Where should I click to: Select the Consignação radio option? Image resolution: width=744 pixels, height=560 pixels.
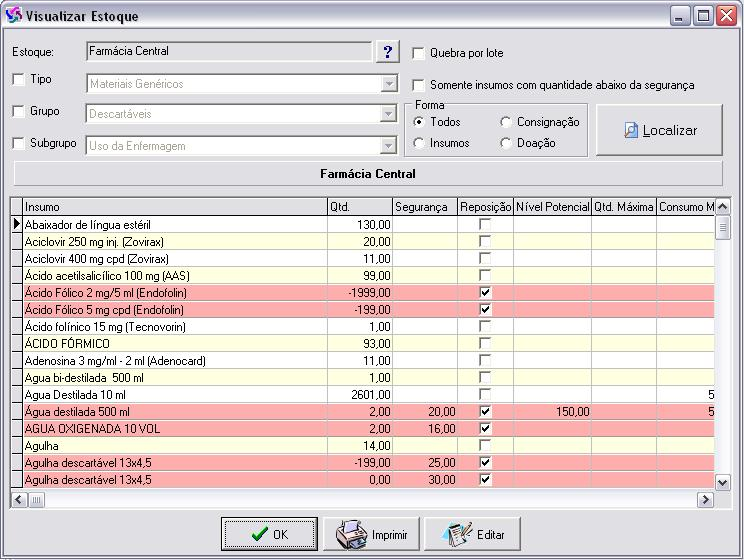click(505, 122)
